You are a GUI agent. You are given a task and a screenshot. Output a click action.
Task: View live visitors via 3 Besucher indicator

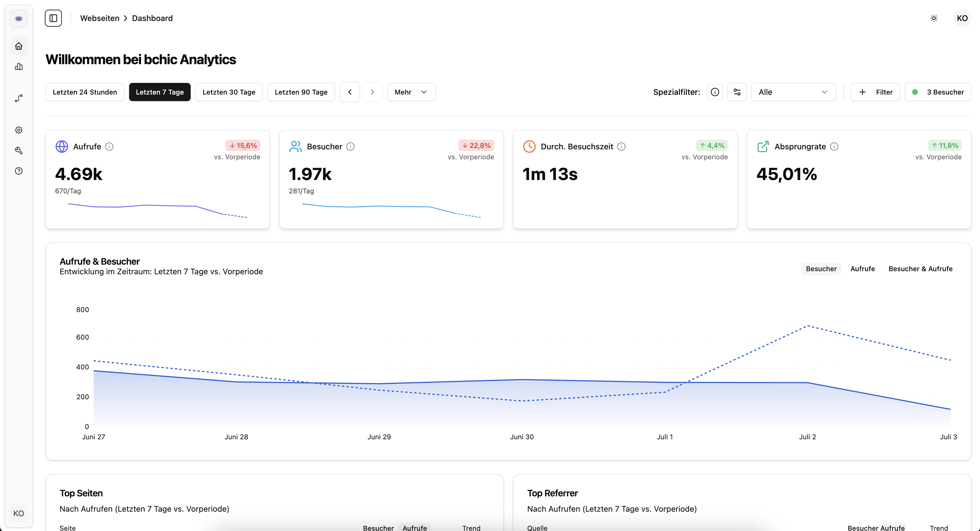(x=938, y=92)
